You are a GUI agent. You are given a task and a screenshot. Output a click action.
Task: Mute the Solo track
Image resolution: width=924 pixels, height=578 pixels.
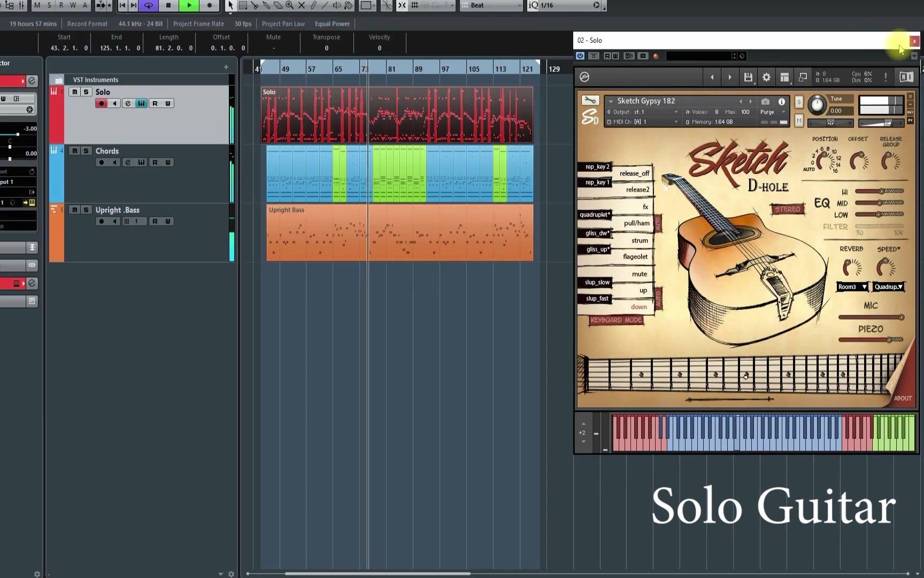point(75,92)
